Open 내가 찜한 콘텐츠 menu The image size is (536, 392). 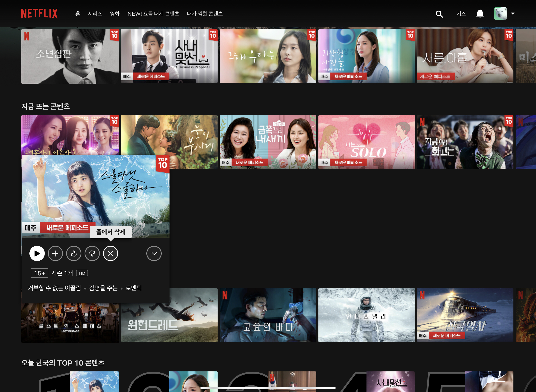click(x=205, y=14)
